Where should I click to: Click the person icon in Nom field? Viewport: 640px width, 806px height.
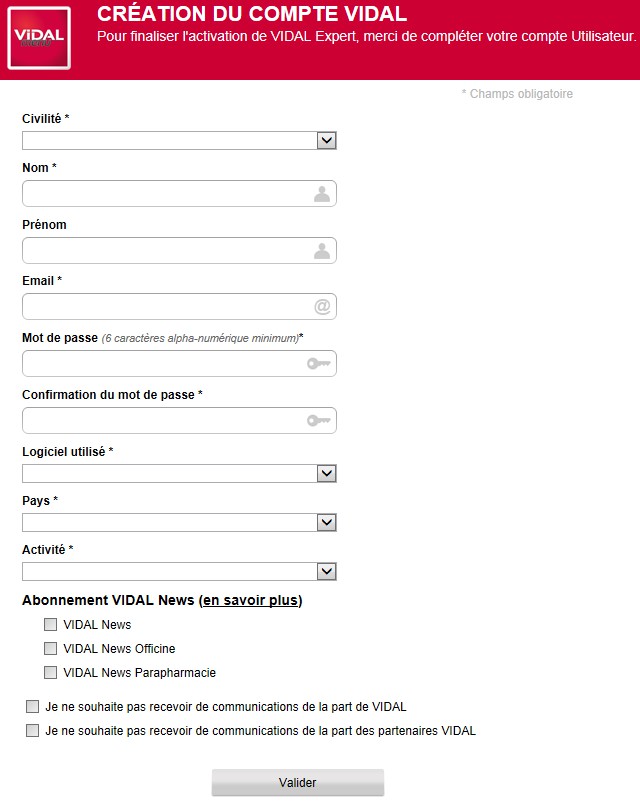[321, 194]
